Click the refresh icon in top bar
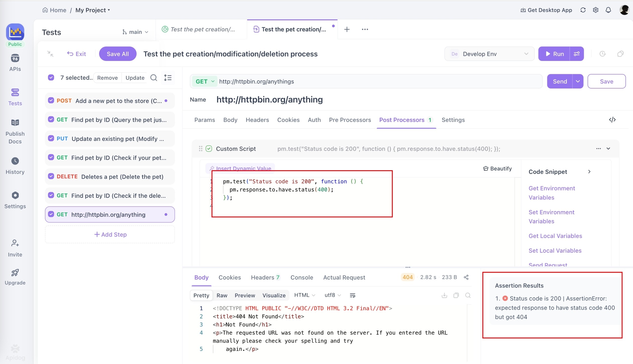The width and height of the screenshot is (633, 364). [x=583, y=10]
